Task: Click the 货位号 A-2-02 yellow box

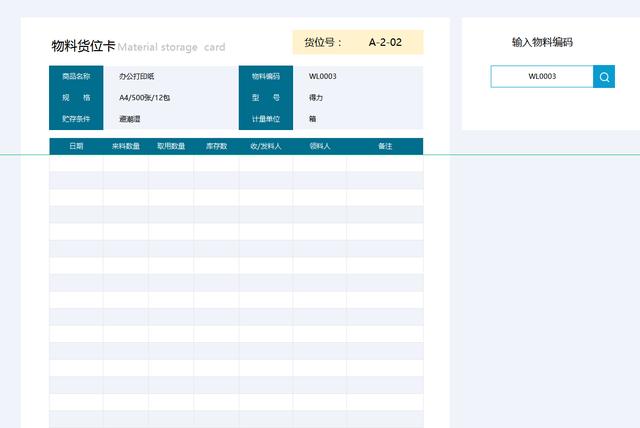Action: [x=357, y=43]
